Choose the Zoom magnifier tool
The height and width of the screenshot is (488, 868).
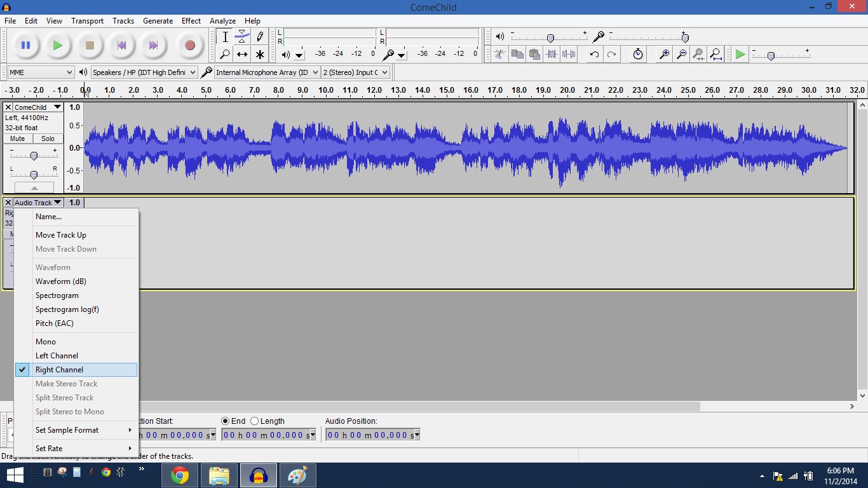coord(225,55)
